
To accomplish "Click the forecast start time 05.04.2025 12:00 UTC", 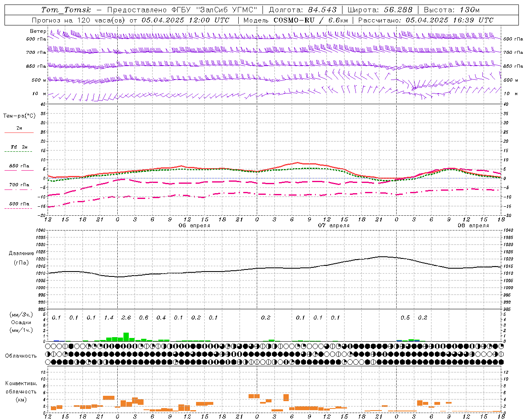I will coord(185,20).
